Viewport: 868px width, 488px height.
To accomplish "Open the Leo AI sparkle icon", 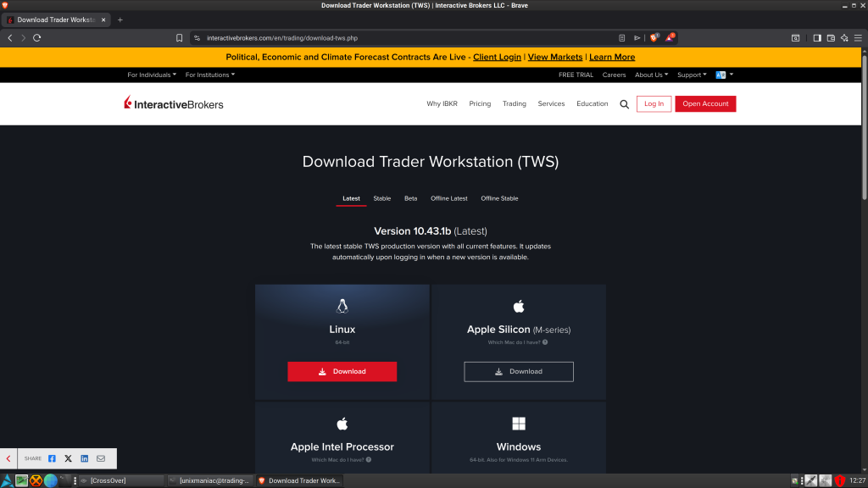I will (844, 37).
